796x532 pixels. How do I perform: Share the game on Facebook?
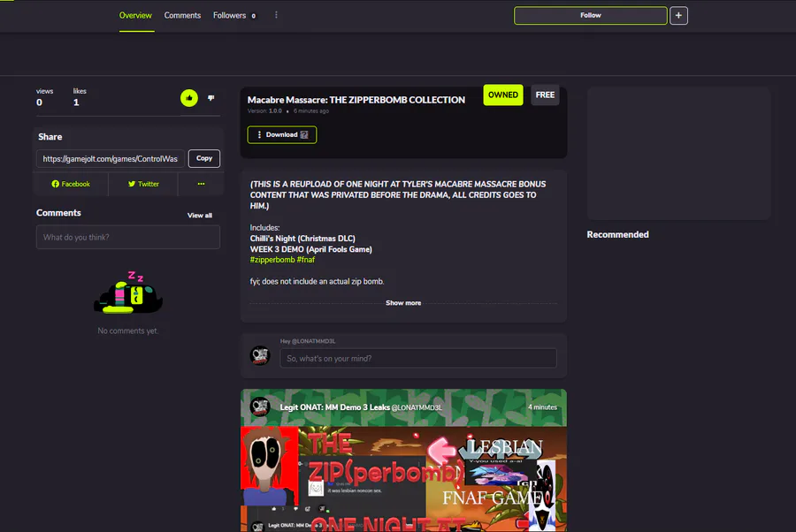pyautogui.click(x=71, y=184)
